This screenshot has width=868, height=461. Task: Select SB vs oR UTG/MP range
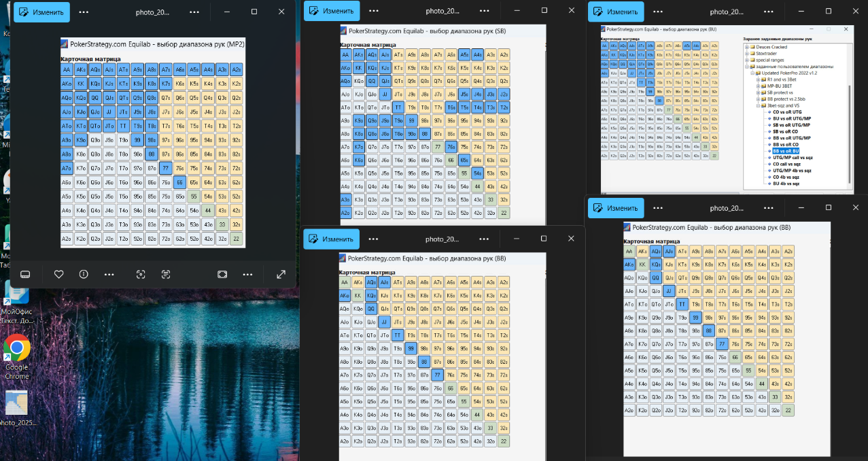[x=791, y=125]
